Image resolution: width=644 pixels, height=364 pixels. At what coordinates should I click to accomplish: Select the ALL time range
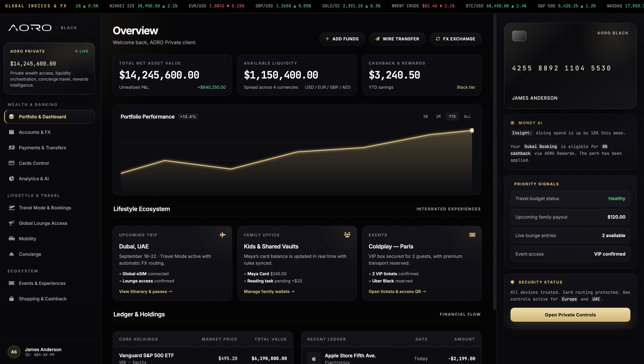click(x=467, y=116)
